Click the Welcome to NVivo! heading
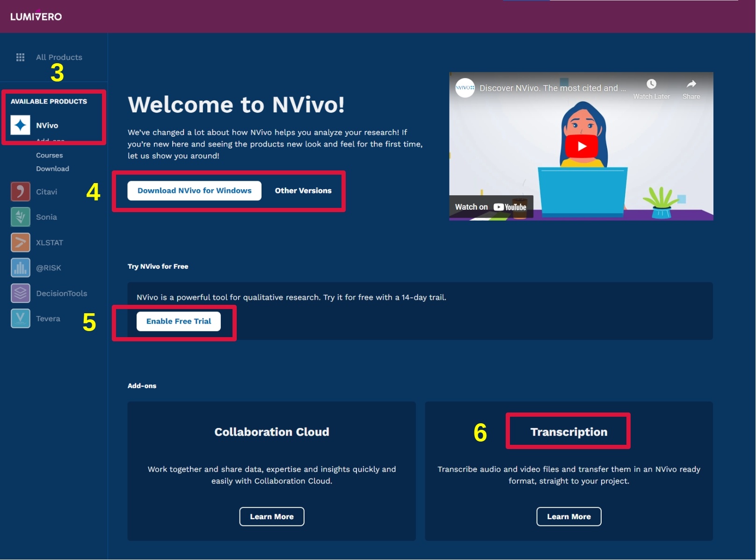This screenshot has width=756, height=560. click(x=236, y=104)
